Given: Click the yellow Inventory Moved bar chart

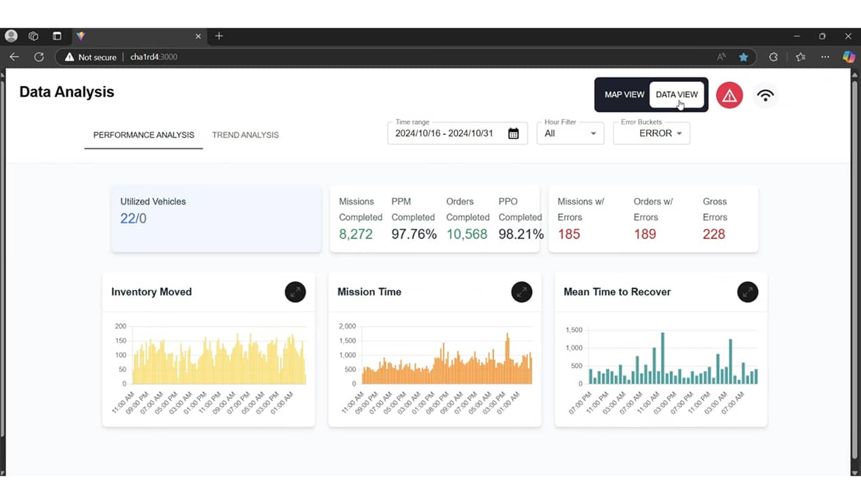Looking at the screenshot, I should coord(219,359).
